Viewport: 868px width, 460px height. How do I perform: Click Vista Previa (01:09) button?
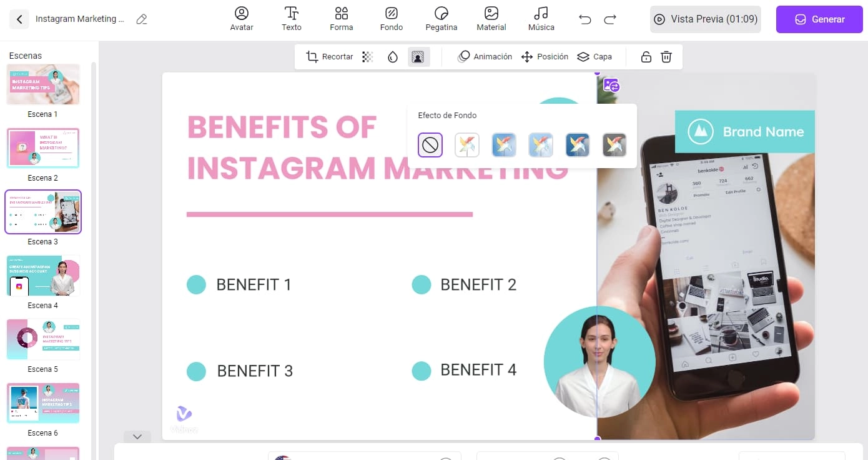[706, 19]
